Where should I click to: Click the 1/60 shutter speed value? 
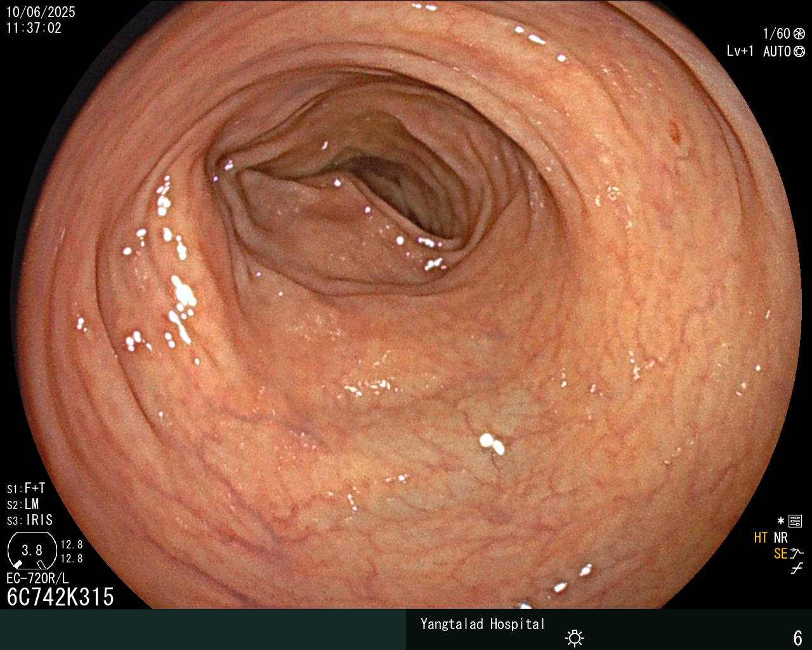point(776,34)
